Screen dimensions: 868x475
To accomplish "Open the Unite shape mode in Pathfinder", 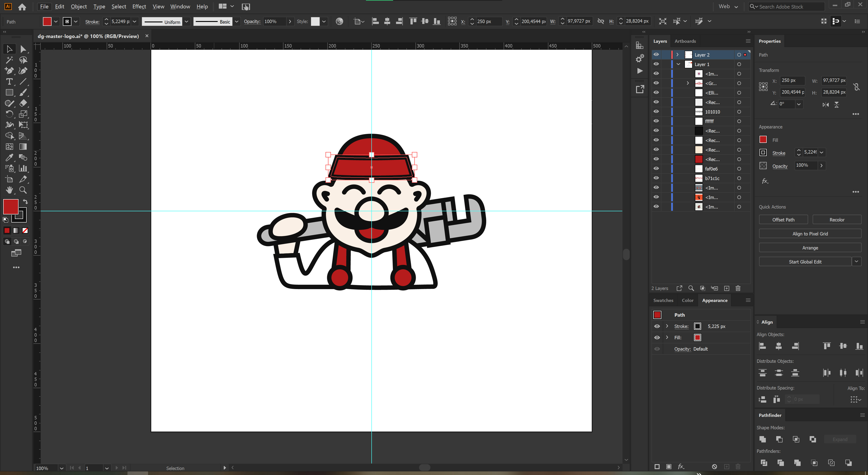I will point(763,439).
